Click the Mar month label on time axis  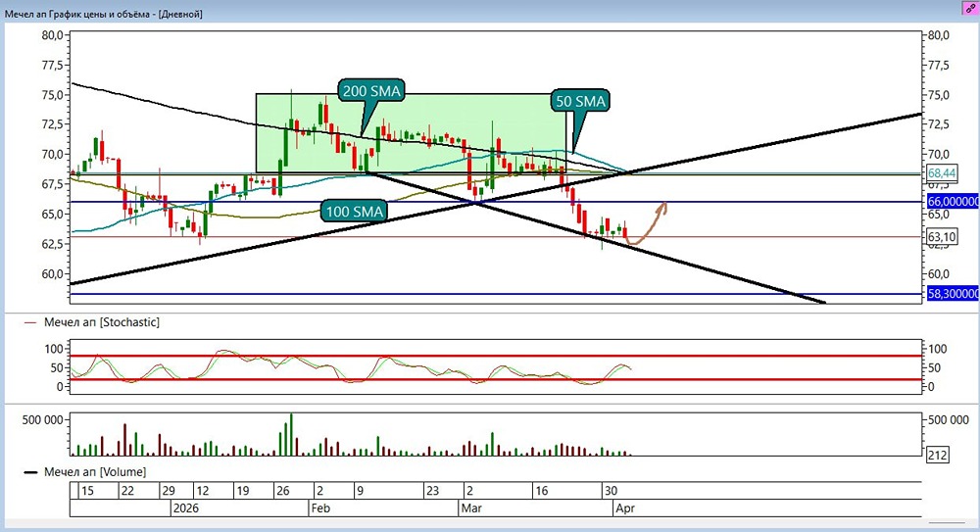click(x=471, y=508)
